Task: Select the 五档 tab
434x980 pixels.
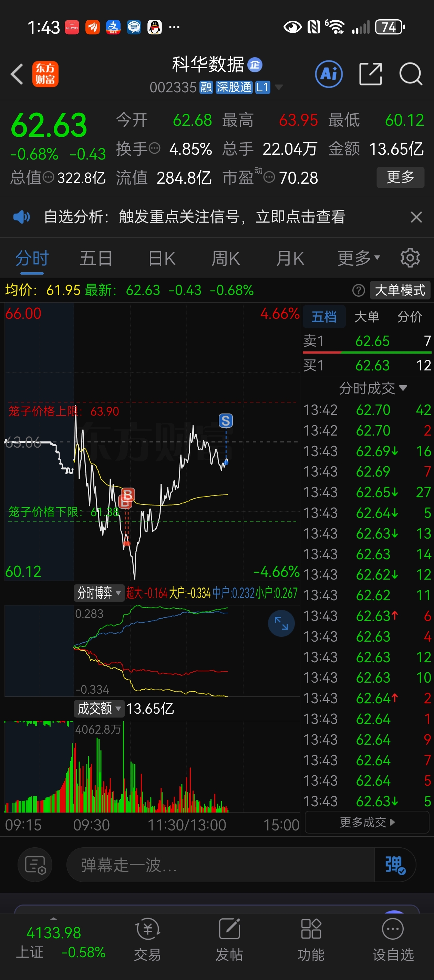Action: click(x=324, y=316)
